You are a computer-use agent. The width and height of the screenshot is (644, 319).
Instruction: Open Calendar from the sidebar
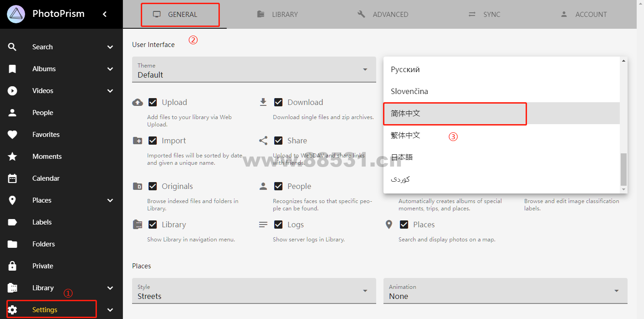click(x=61, y=178)
